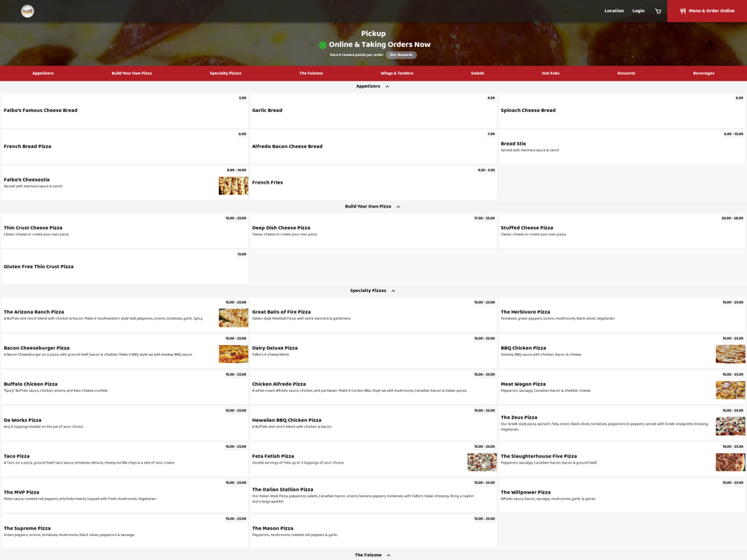Collapse the Specialty Pizzas section chevron
The width and height of the screenshot is (747, 560).
click(x=394, y=291)
